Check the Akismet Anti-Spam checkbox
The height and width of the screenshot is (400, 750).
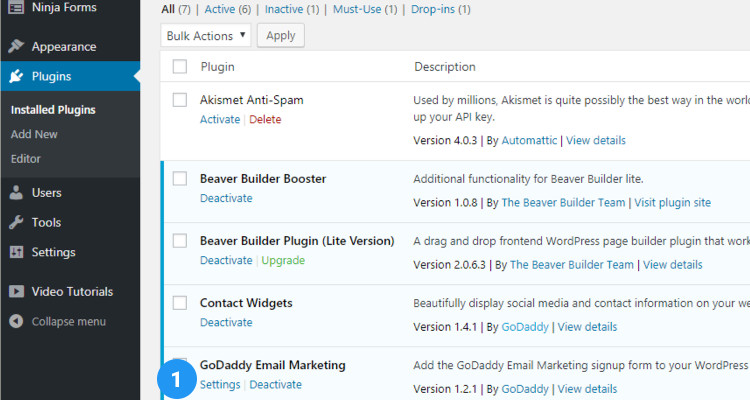pos(180,100)
